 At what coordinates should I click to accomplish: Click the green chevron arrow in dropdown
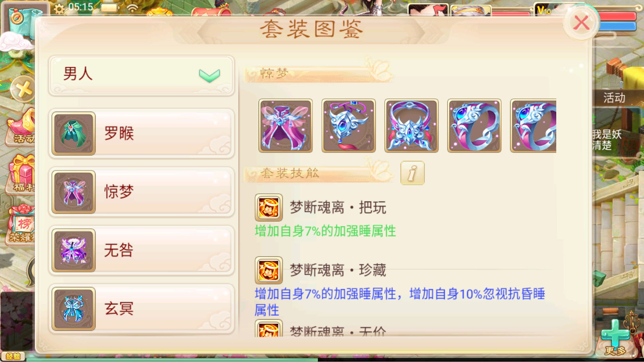[x=209, y=75]
